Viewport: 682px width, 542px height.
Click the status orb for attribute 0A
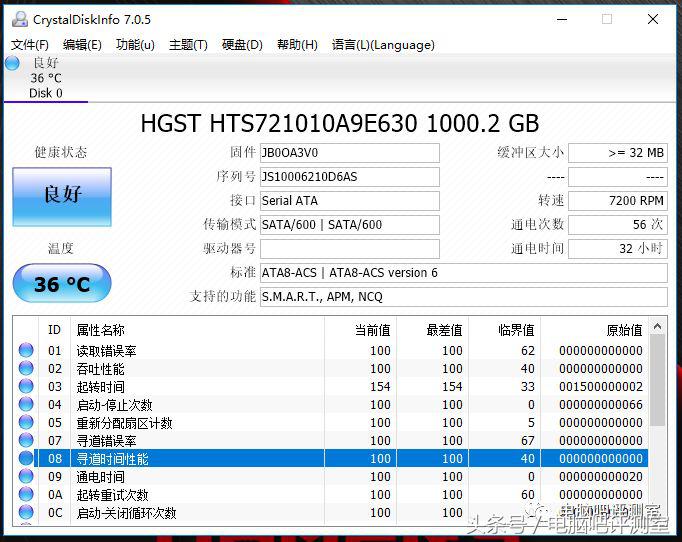point(26,495)
